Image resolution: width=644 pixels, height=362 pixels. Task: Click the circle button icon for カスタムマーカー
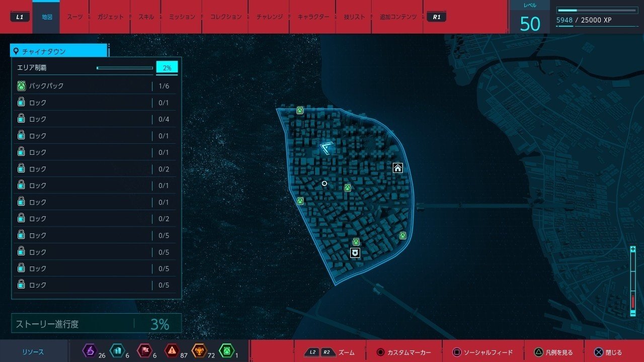(380, 352)
